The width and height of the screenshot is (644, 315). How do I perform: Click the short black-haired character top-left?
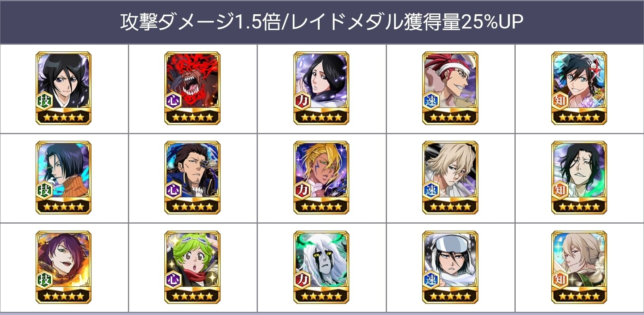(x=63, y=88)
